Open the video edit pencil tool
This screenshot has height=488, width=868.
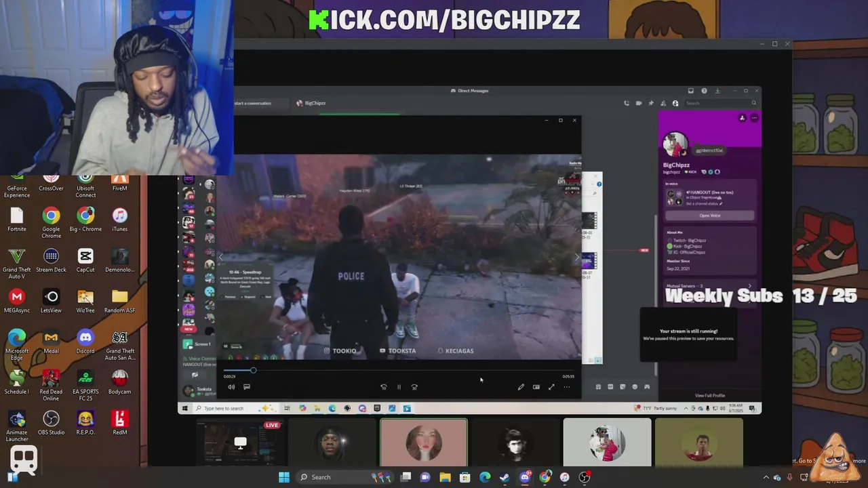click(x=521, y=387)
